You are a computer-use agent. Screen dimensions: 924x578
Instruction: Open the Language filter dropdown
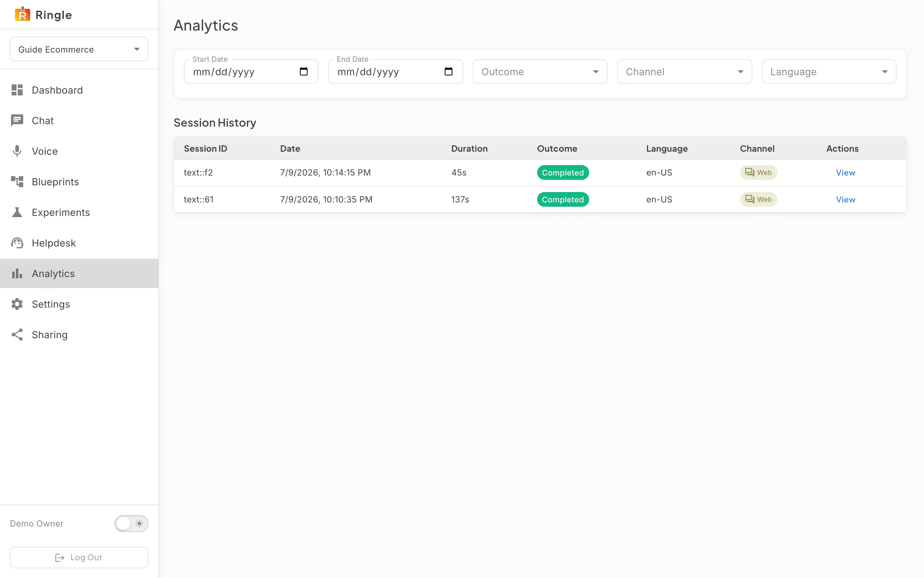829,72
